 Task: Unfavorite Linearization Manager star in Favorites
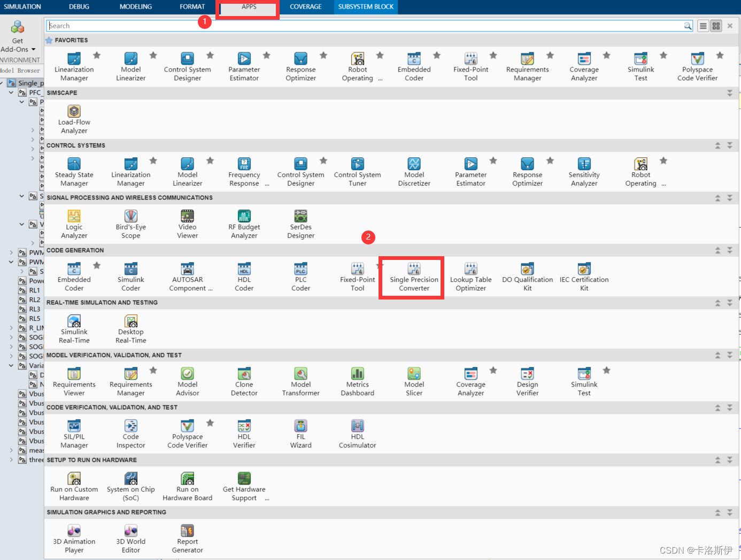point(97,55)
